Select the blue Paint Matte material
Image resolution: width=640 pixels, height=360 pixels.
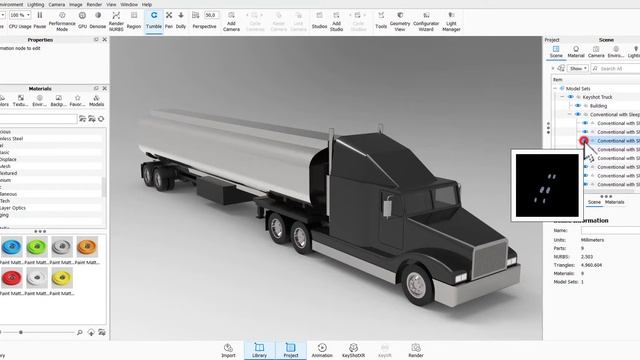pyautogui.click(x=11, y=247)
